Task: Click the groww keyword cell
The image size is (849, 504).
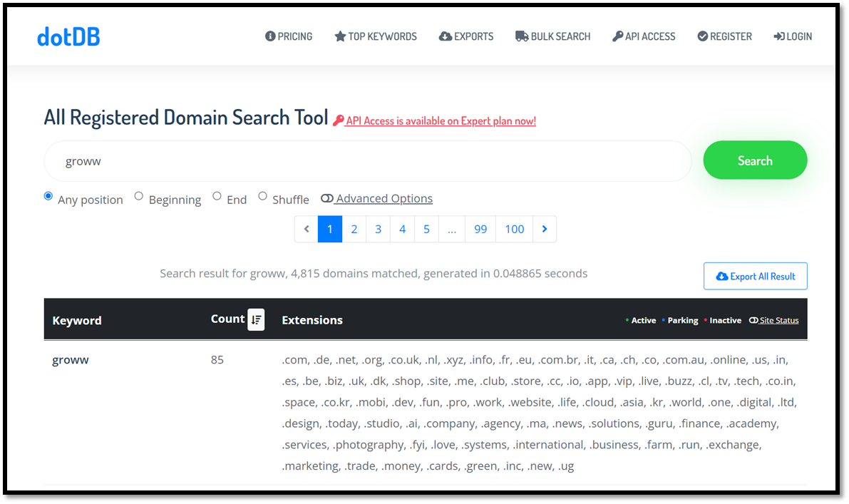Action: pyautogui.click(x=71, y=360)
